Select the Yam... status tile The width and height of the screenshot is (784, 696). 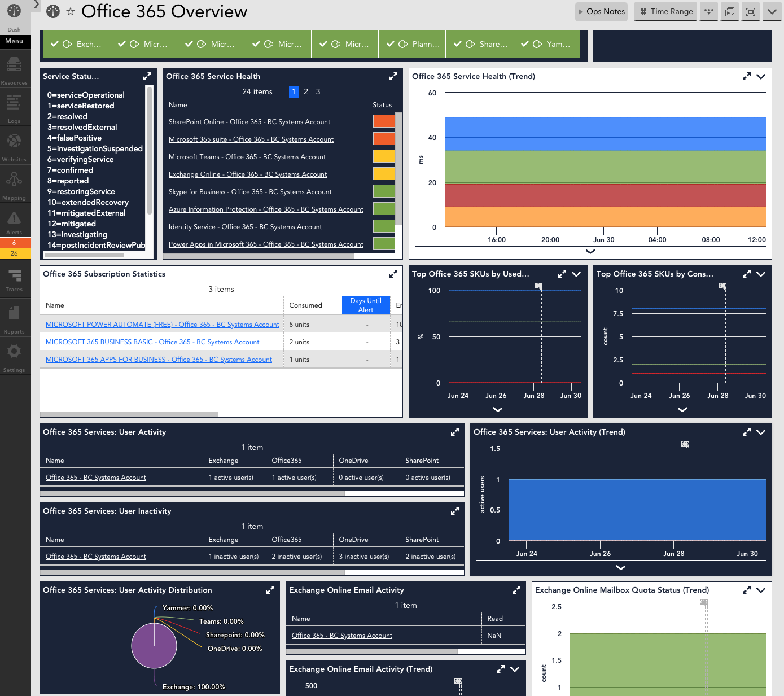click(x=546, y=44)
